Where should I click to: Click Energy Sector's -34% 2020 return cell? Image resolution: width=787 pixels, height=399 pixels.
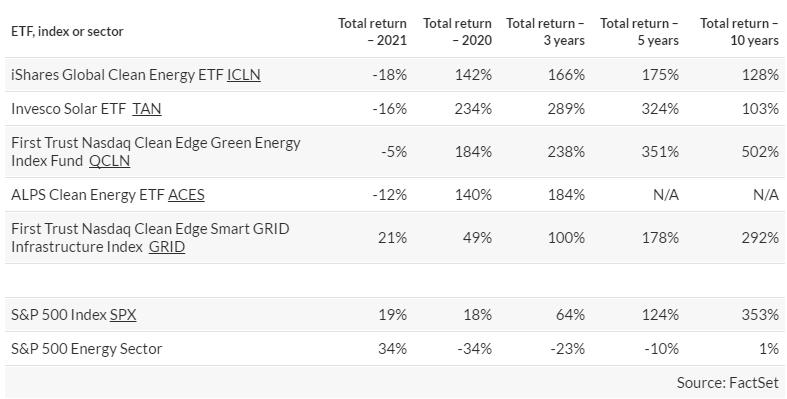click(475, 349)
